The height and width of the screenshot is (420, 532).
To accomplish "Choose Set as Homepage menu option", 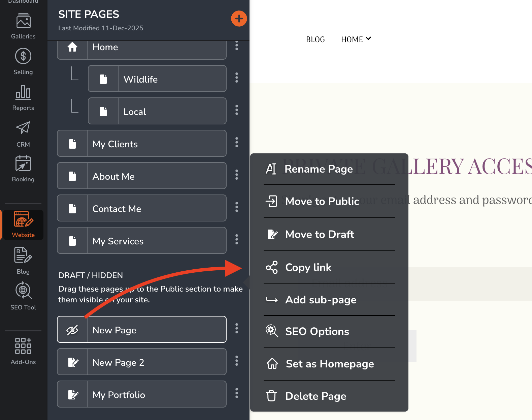I will [x=330, y=364].
